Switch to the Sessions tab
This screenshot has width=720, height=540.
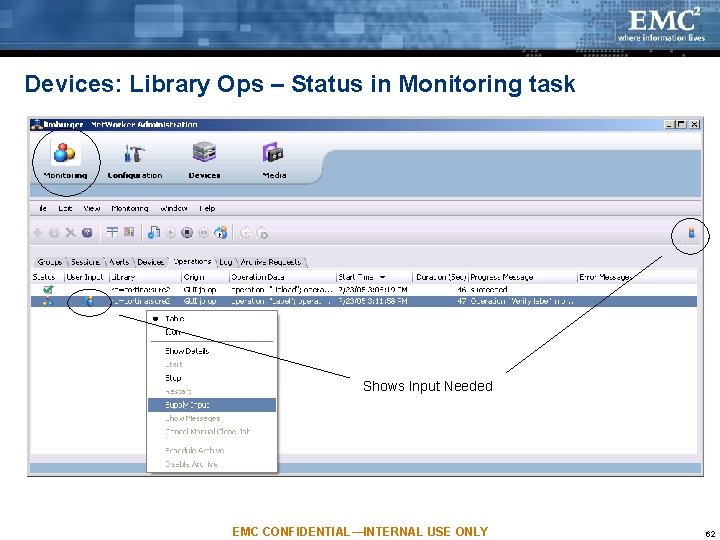(85, 262)
